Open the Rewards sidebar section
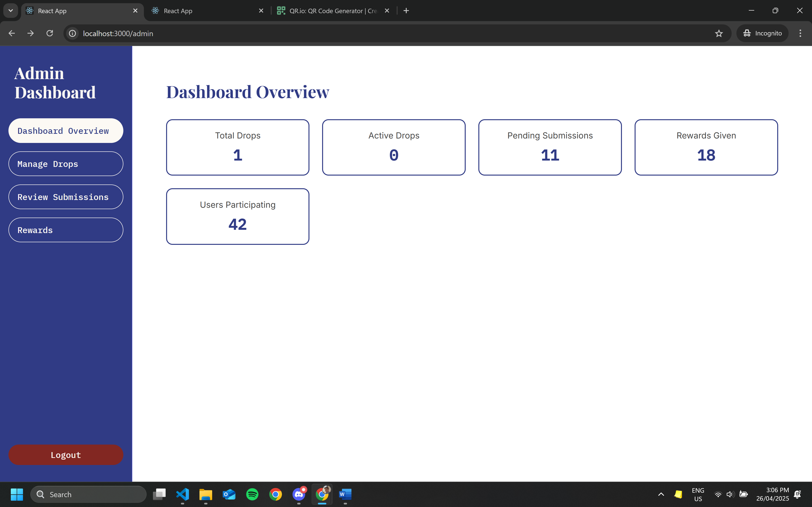This screenshot has width=812, height=507. pos(66,230)
